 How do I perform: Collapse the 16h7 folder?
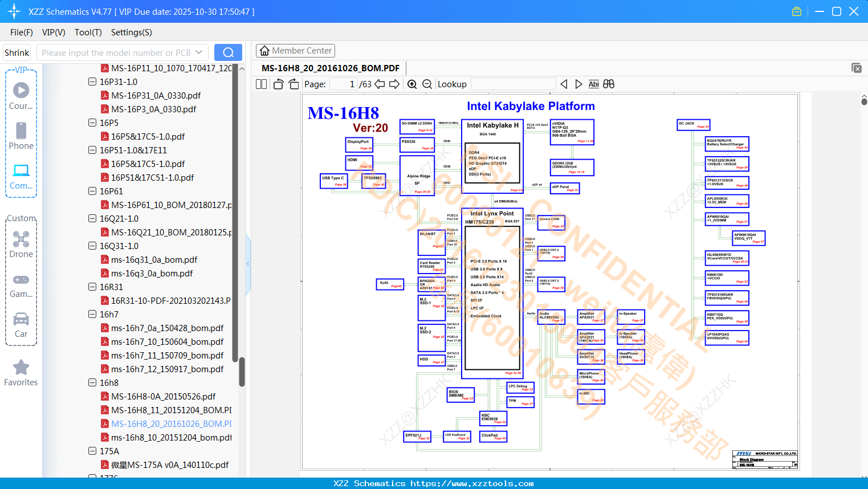(x=92, y=314)
